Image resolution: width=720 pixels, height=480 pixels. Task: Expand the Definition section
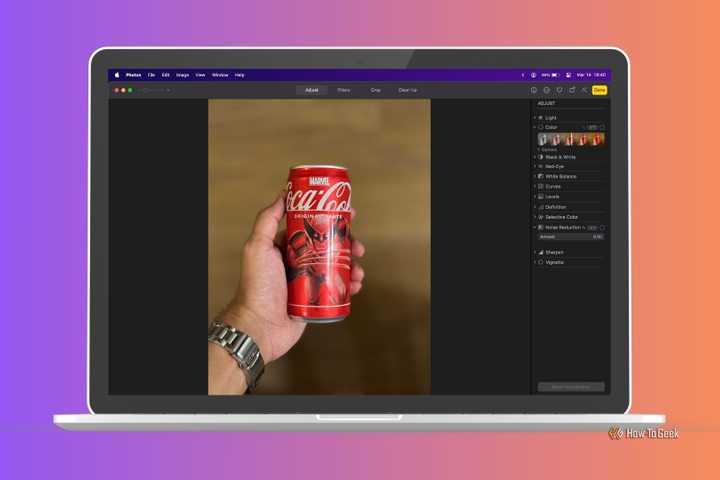535,207
